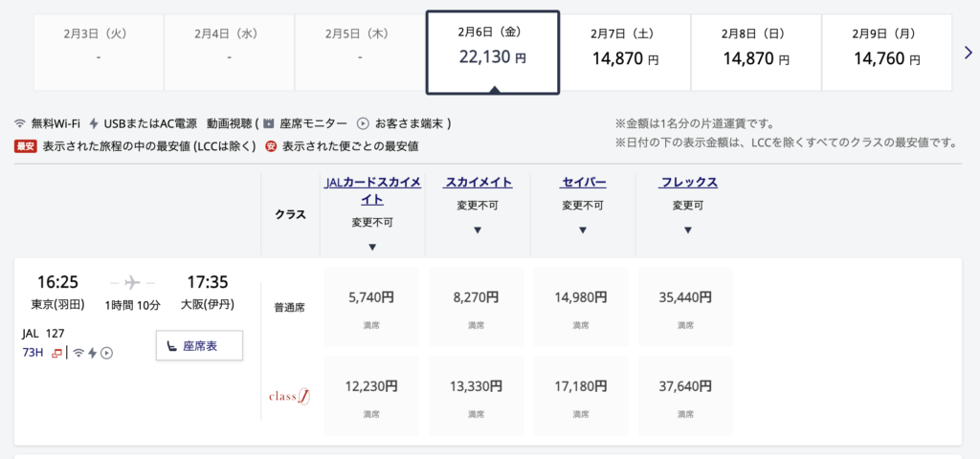Screen dimensions: 980x459
Task: Open the red aircraft info popup icon beside 73H
Action: tap(56, 353)
